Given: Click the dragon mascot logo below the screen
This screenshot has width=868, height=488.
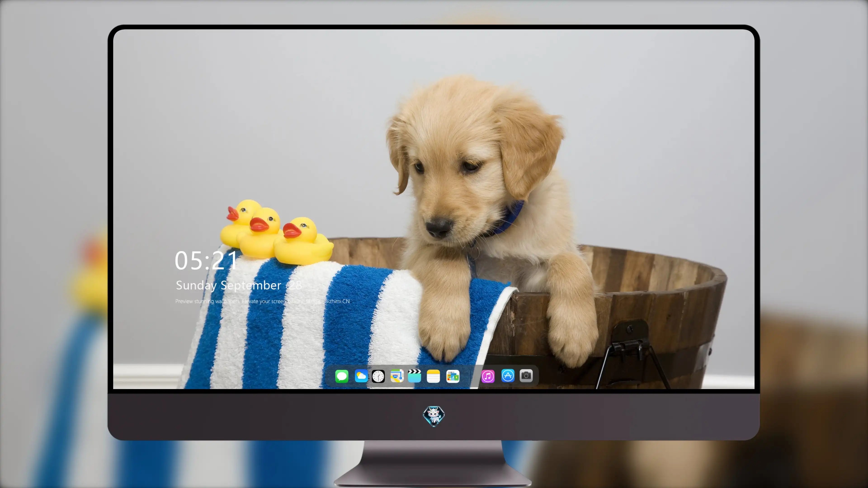Looking at the screenshot, I should coord(434,416).
